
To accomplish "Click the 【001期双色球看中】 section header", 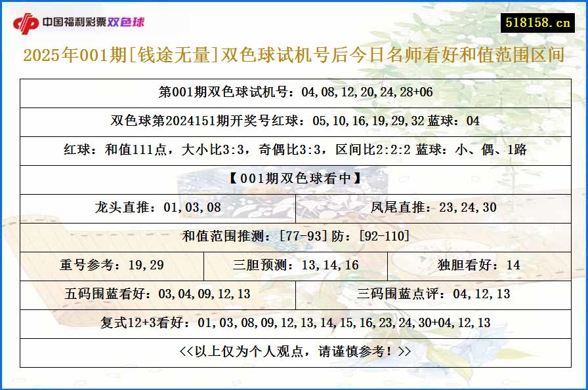I will point(293,180).
